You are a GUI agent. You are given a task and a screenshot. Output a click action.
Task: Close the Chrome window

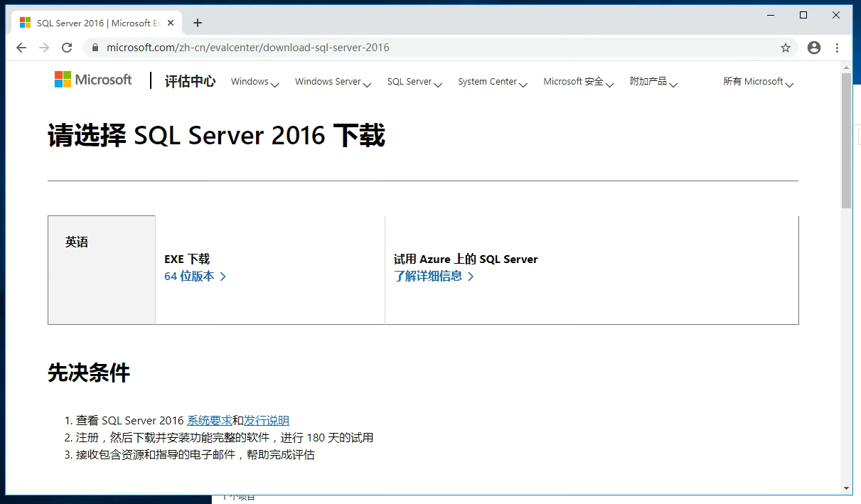[836, 14]
